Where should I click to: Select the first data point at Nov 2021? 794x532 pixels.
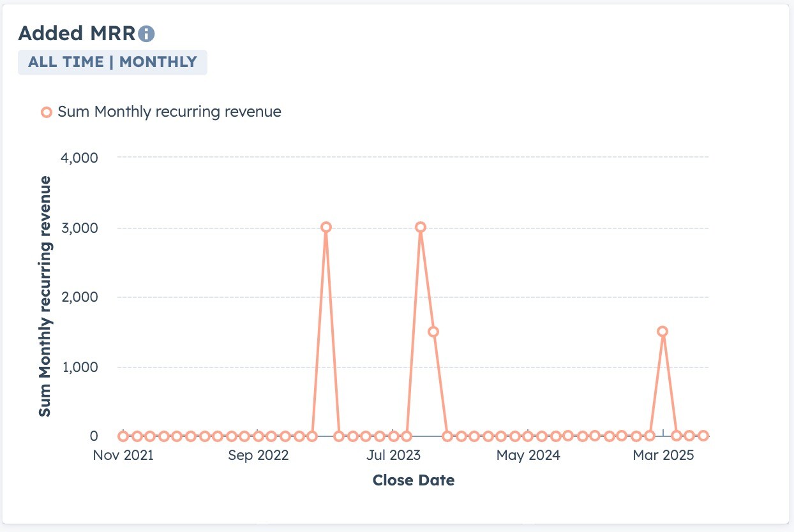123,436
